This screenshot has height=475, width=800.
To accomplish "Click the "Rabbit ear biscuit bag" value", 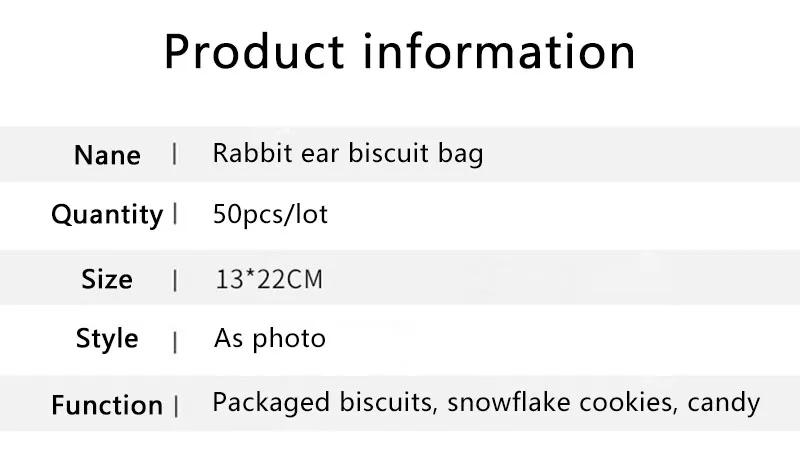I will 348,154.
